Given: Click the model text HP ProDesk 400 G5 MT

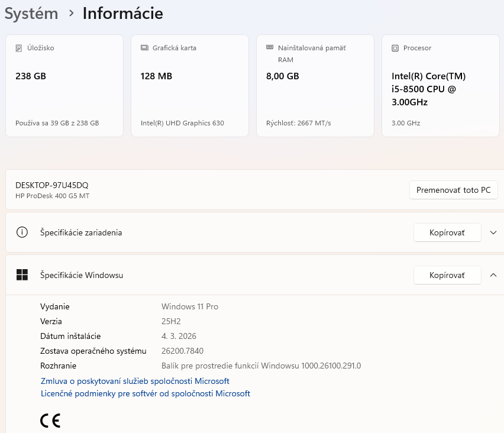Looking at the screenshot, I should coord(53,196).
